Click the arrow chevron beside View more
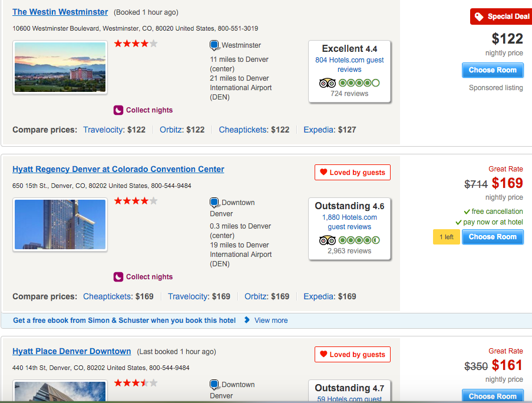 [247, 320]
